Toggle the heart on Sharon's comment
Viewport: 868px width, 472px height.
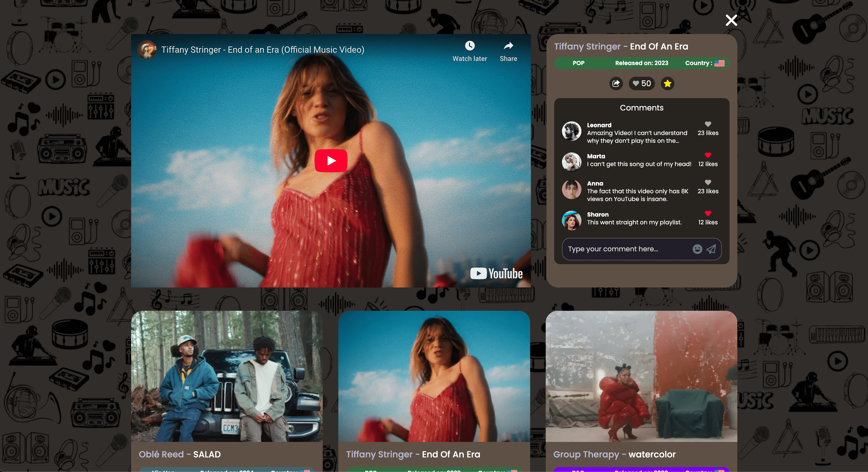708,213
